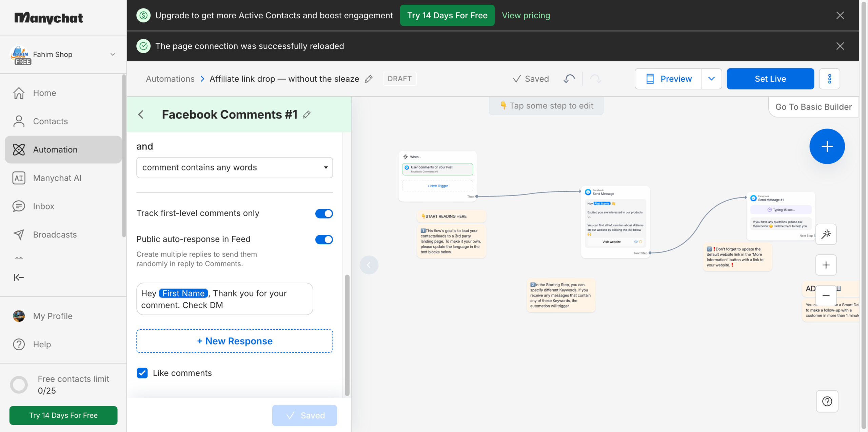
Task: Select the Send Message #1 node
Action: click(781, 216)
